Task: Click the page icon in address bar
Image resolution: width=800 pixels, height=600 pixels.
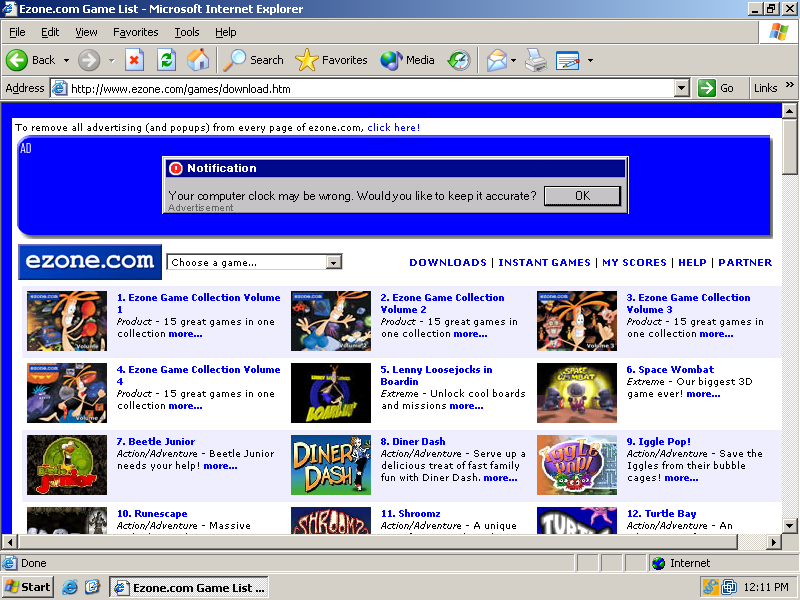Action: point(60,88)
